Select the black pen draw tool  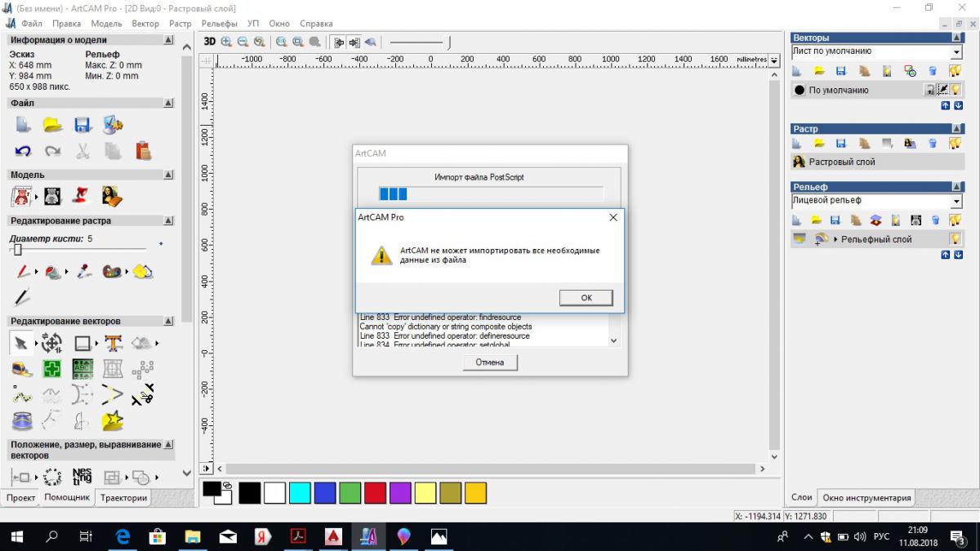[x=22, y=296]
